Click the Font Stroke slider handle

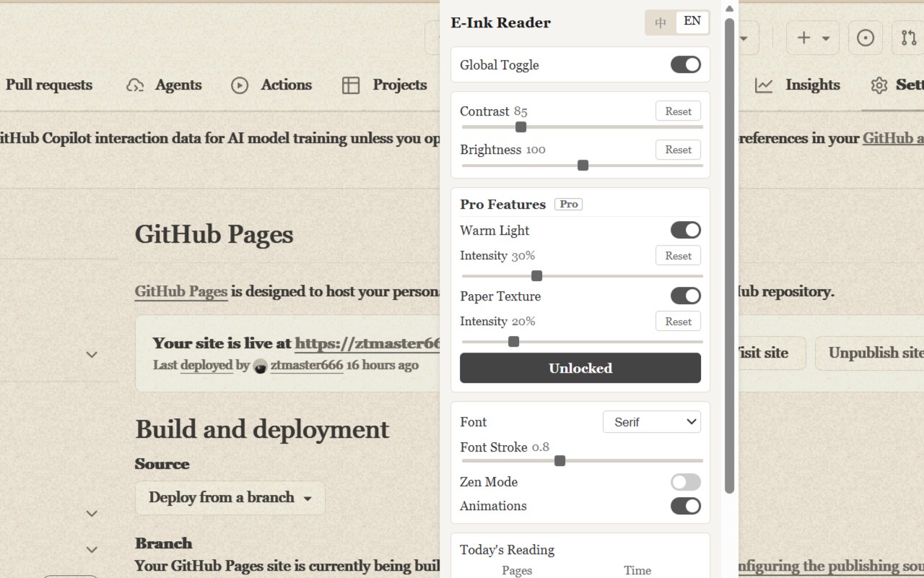pos(559,460)
